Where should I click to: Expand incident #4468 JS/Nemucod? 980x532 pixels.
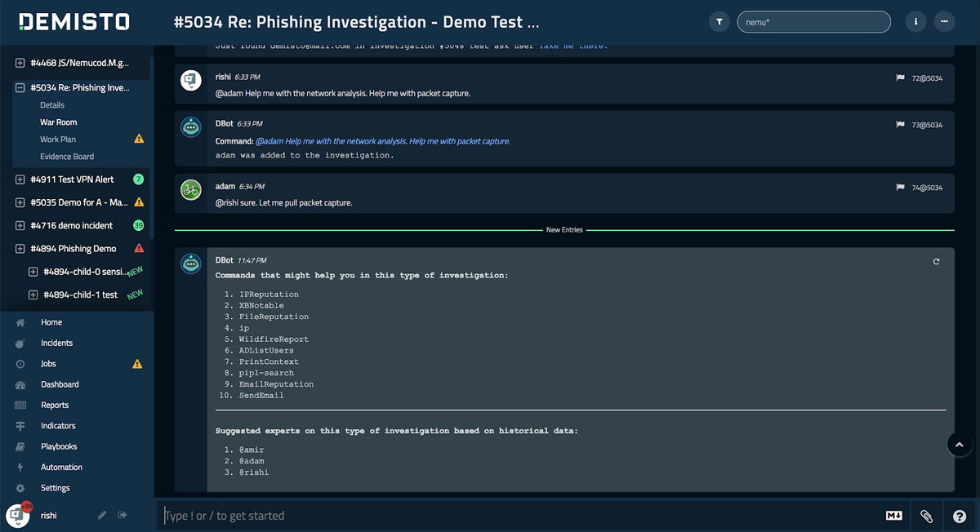[x=20, y=63]
